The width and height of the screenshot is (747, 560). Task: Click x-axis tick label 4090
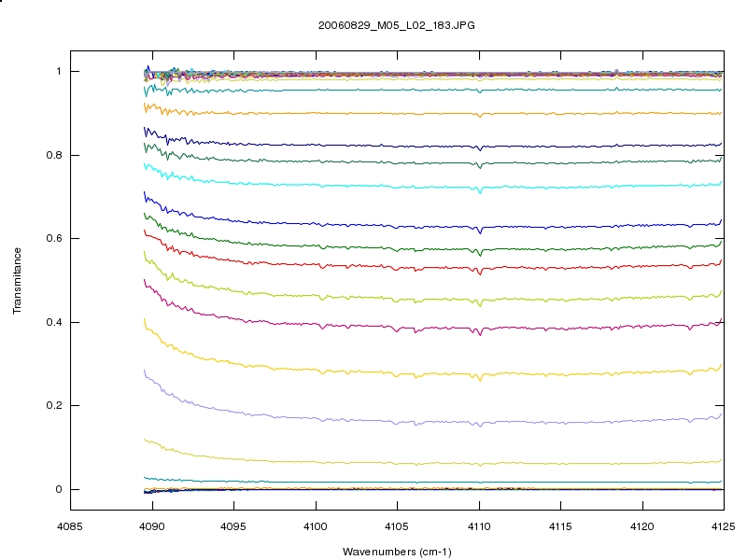pyautogui.click(x=152, y=526)
